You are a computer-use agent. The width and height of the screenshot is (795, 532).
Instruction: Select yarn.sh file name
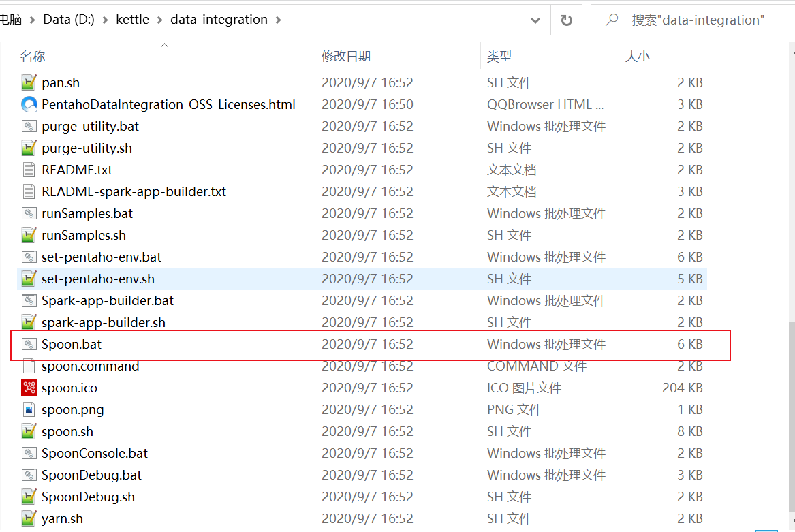click(x=62, y=518)
